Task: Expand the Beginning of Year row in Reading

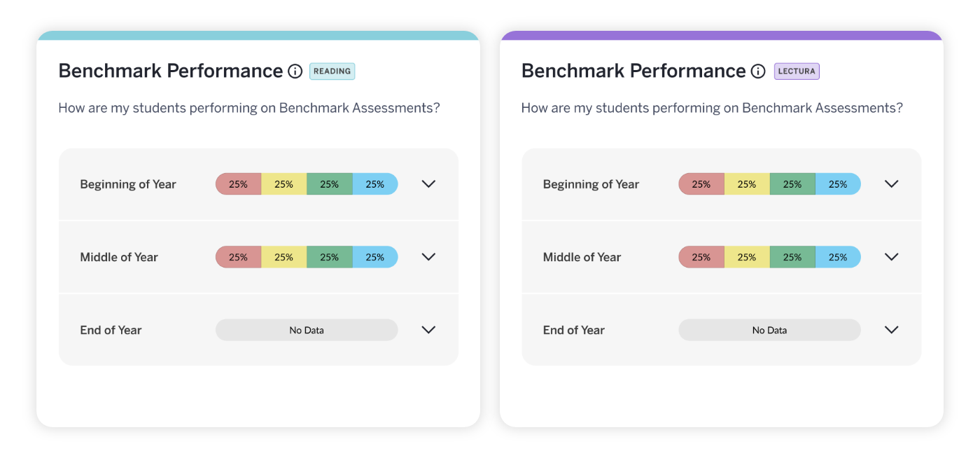Action: point(428,183)
